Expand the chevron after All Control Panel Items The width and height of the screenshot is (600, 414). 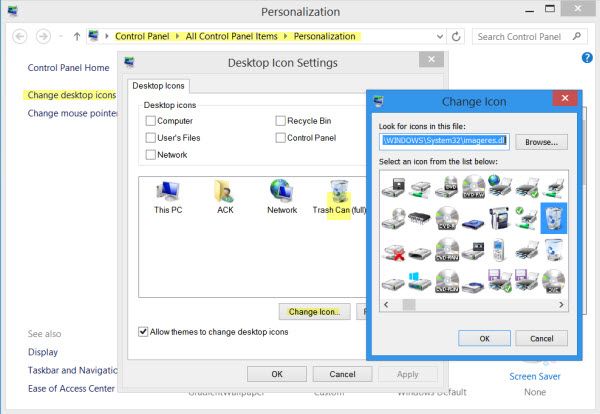(x=285, y=36)
